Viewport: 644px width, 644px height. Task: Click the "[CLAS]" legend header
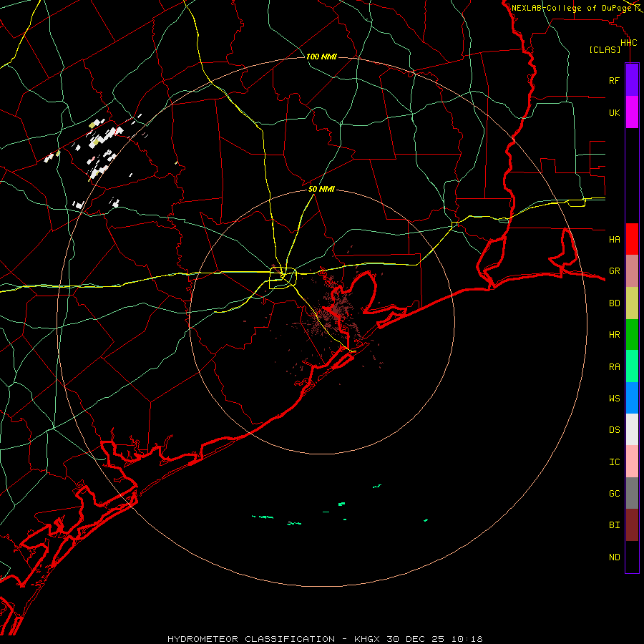[x=605, y=49]
